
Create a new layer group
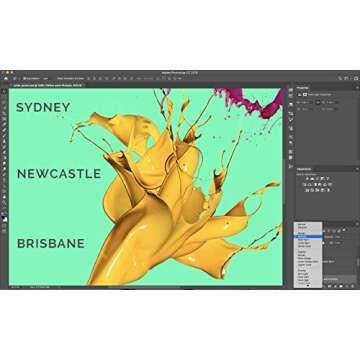[x=341, y=286]
